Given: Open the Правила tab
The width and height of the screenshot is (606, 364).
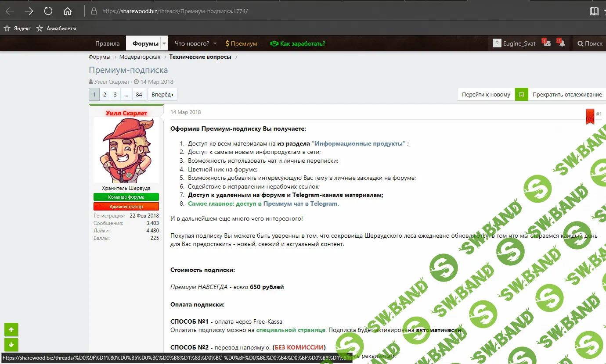Looking at the screenshot, I should click(107, 43).
